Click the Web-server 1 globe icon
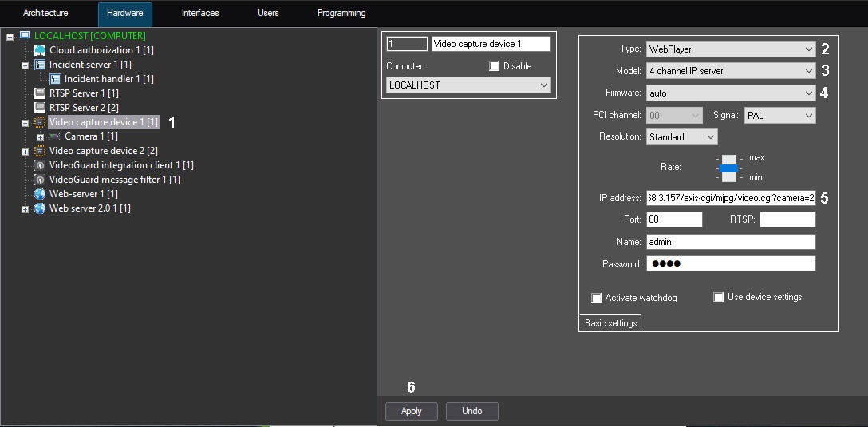 coord(40,194)
